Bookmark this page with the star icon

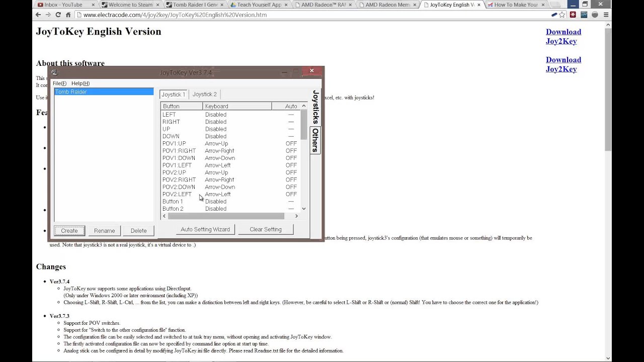[562, 15]
